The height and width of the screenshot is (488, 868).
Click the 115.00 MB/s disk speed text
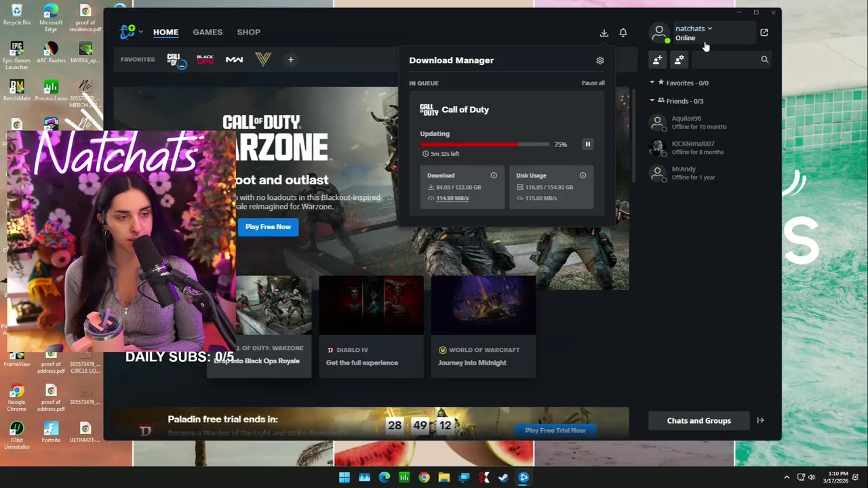[541, 198]
